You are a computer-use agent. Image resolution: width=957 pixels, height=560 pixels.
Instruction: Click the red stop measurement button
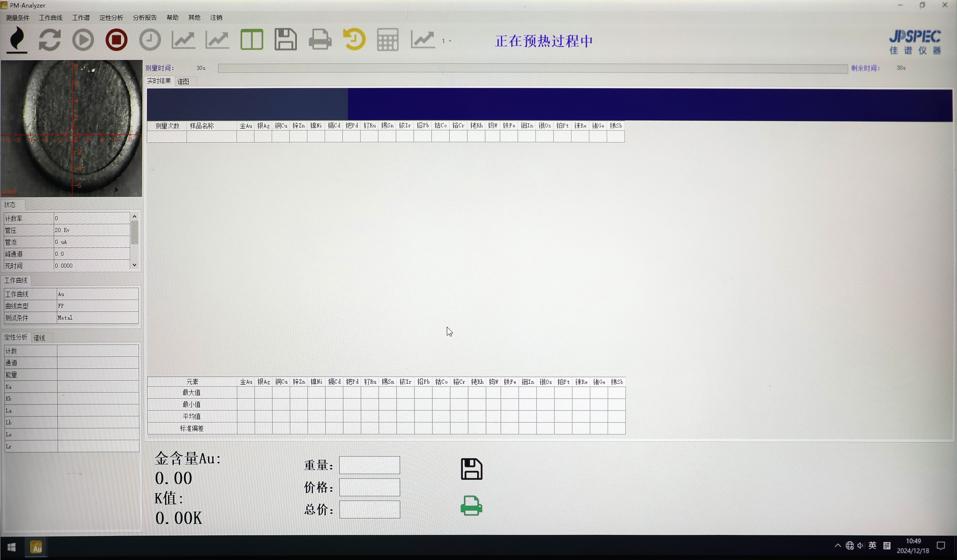116,40
